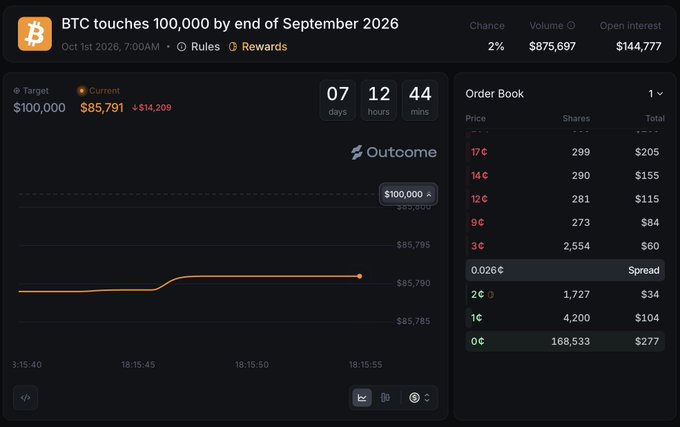Click the 07 days countdown box
The height and width of the screenshot is (427, 680).
pos(337,101)
